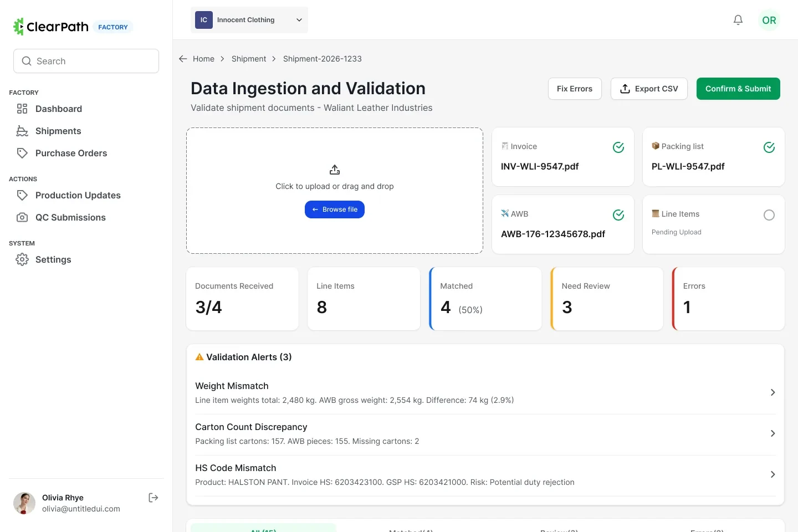Click Confirm & Submit
Screen dimensions: 798x532
pyautogui.click(x=738, y=89)
